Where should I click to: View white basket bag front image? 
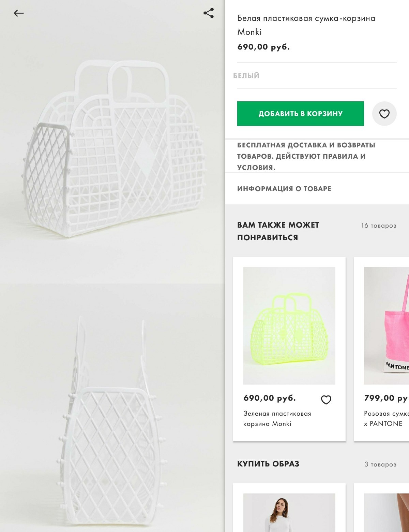(x=112, y=142)
